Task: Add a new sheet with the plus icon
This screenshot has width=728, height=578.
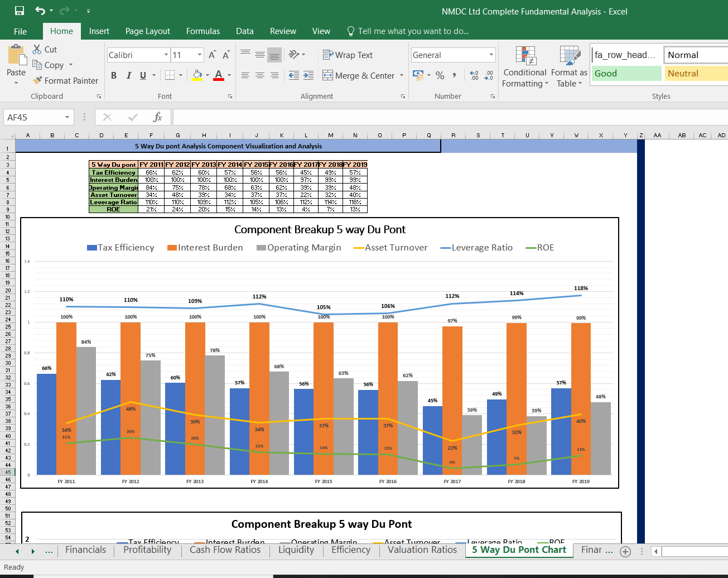Action: [625, 551]
